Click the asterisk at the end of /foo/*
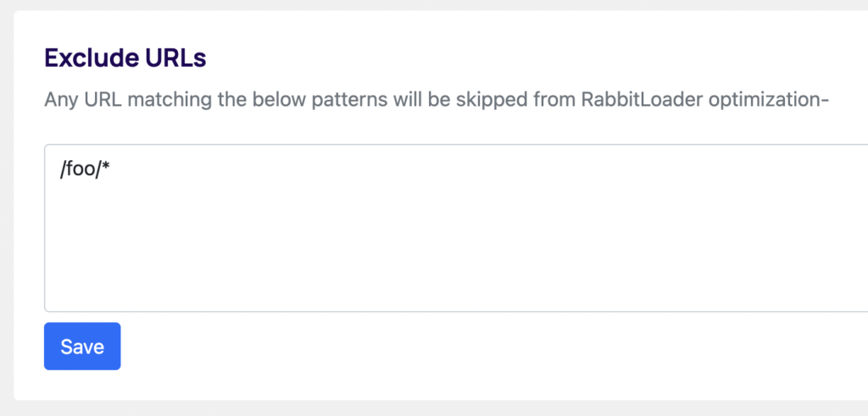868x416 pixels. pyautogui.click(x=106, y=168)
